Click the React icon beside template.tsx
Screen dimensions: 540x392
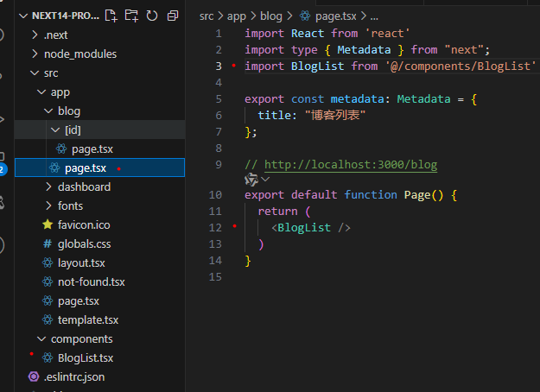click(x=48, y=320)
